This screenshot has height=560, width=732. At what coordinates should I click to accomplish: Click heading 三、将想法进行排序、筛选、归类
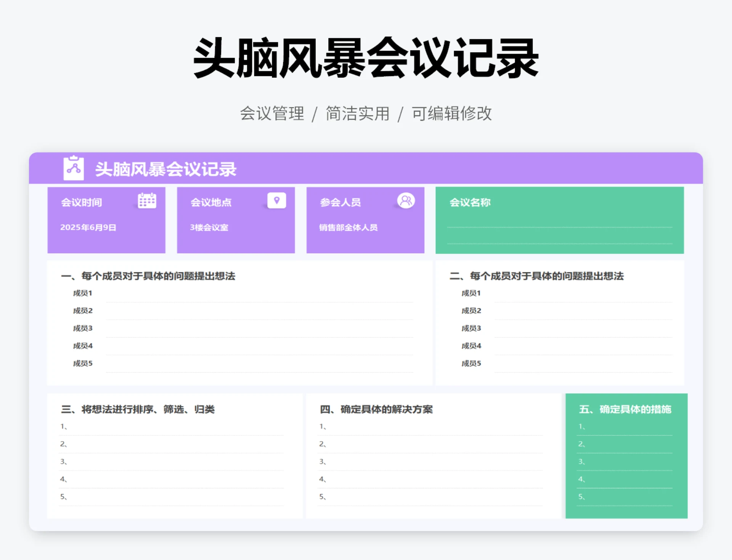pos(140,410)
